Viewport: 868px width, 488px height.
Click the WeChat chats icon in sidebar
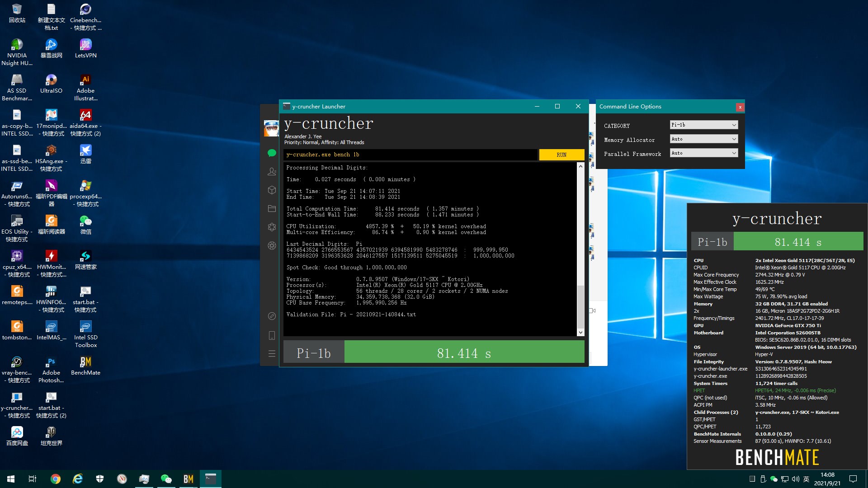click(272, 153)
